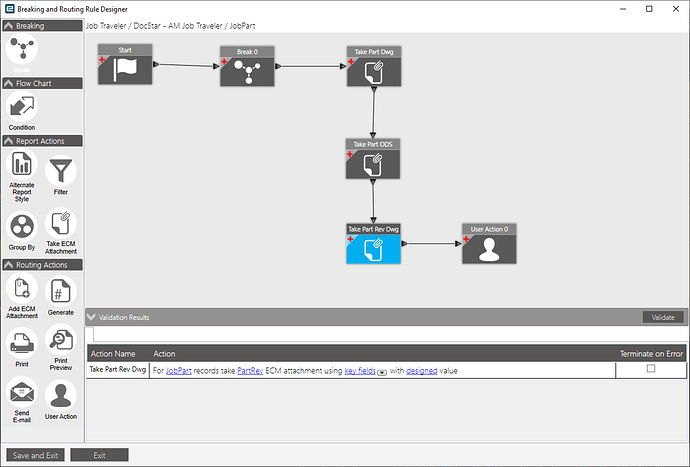
Task: Select the Break 0 node
Action: pyautogui.click(x=247, y=66)
